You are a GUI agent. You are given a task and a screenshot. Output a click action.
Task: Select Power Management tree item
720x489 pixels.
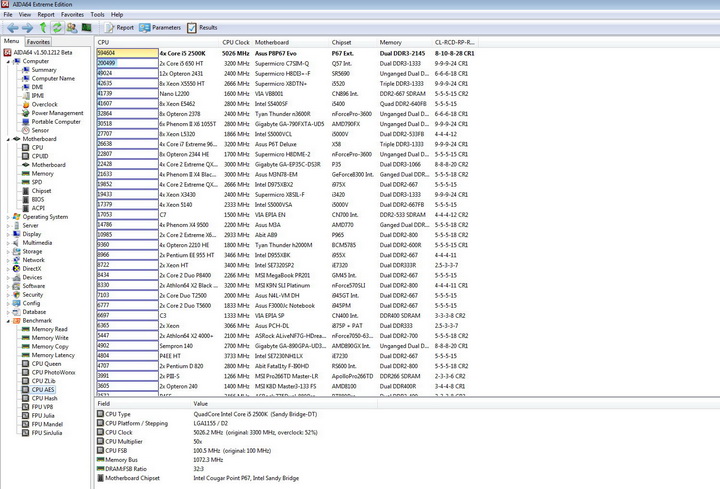point(57,113)
